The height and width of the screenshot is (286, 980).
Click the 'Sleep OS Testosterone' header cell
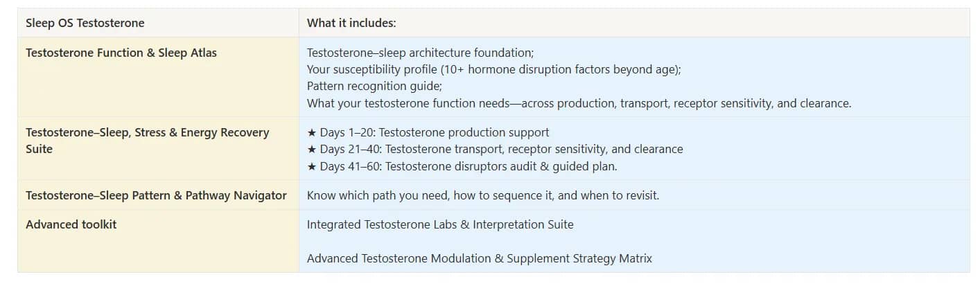click(85, 23)
